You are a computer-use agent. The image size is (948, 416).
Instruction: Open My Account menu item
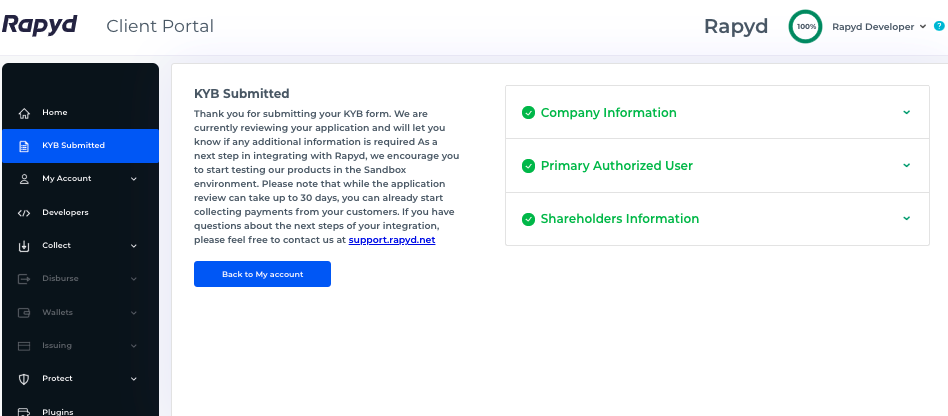tap(80, 179)
